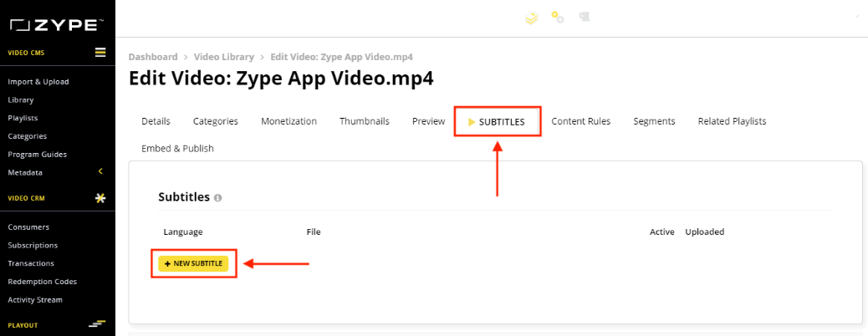This screenshot has height=336, width=868.
Task: Switch to the Monetization tab
Action: (x=289, y=121)
